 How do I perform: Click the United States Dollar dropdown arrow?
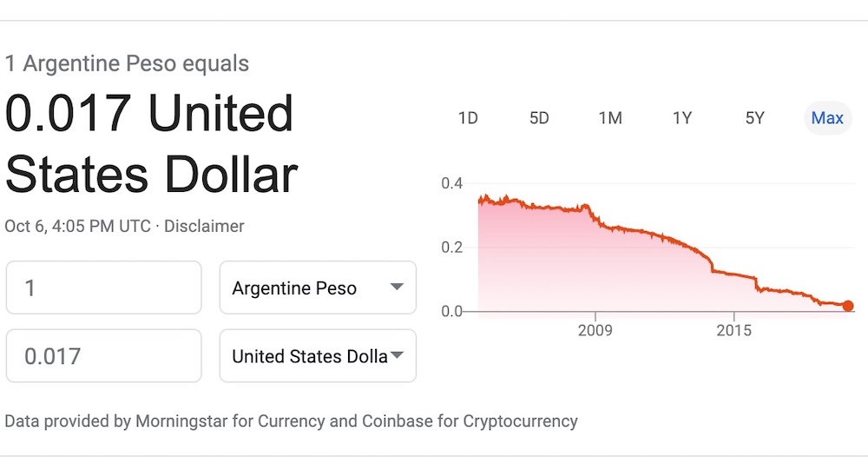click(x=397, y=355)
